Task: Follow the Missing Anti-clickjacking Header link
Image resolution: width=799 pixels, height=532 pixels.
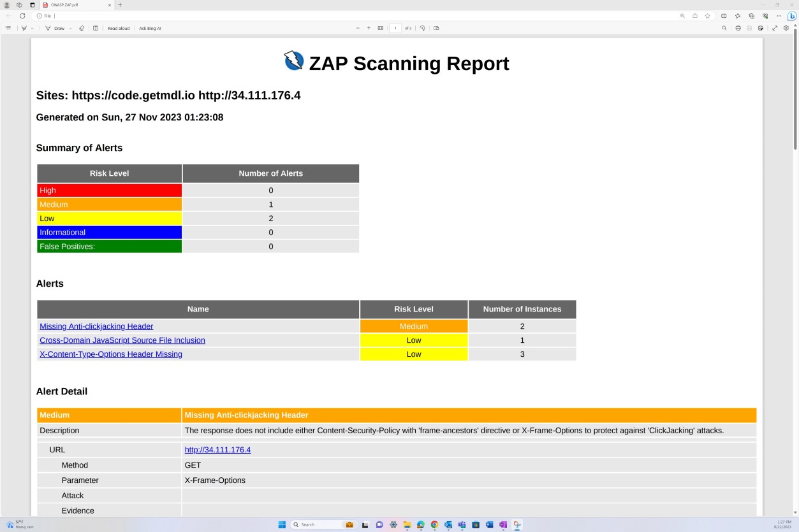Action: click(x=96, y=326)
